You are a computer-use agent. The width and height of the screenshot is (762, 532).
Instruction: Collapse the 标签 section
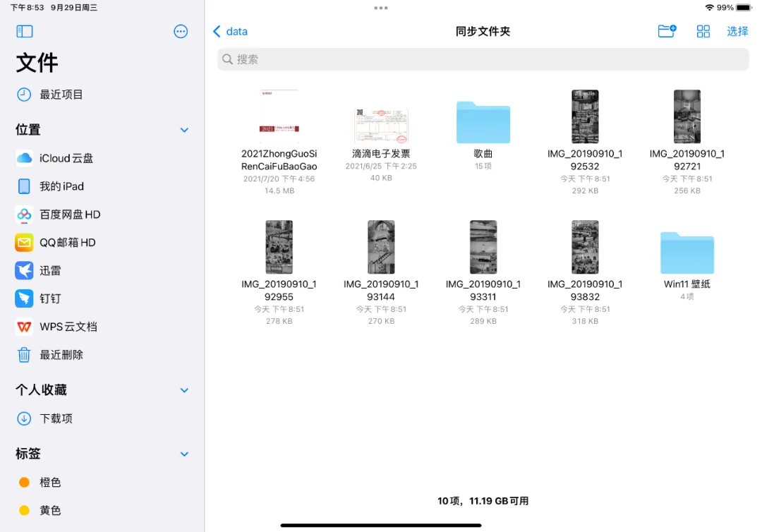pos(184,454)
